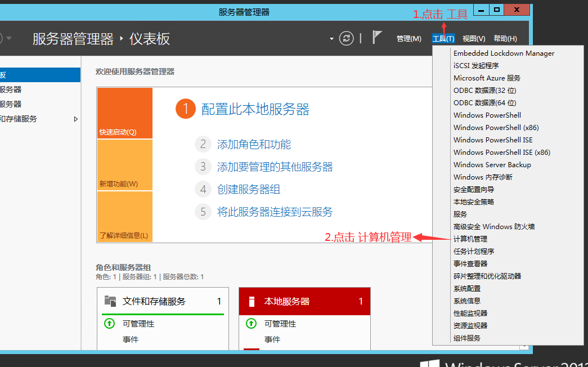Click the File and Storage Services icon
The height and width of the screenshot is (367, 588).
click(110, 301)
